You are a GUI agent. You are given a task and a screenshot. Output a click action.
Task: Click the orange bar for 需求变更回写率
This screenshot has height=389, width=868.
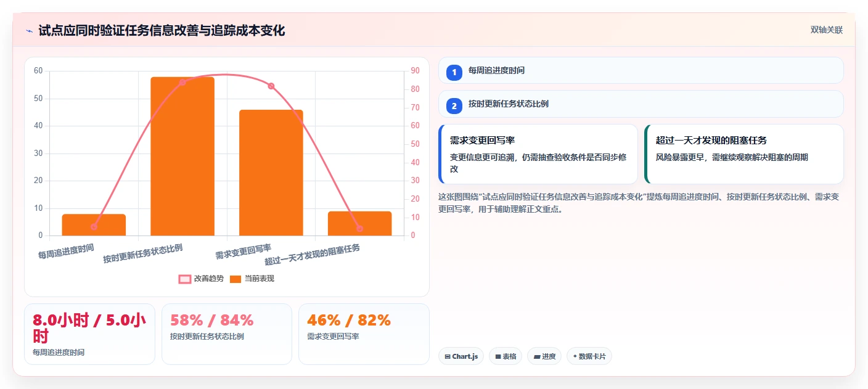click(x=271, y=173)
